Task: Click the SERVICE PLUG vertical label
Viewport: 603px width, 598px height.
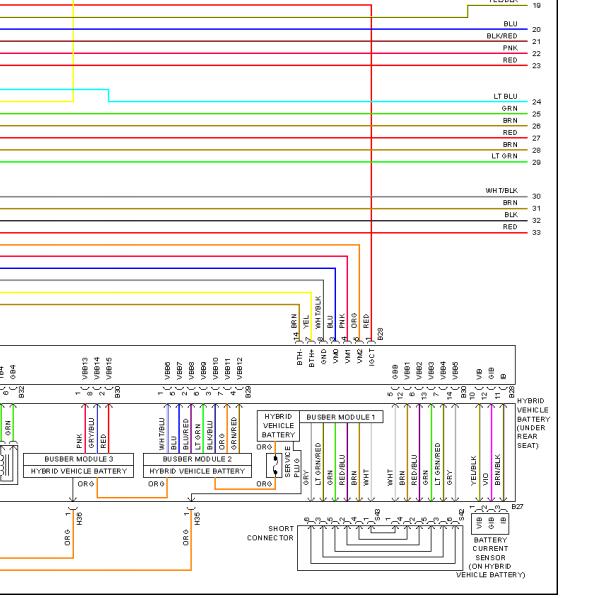Action: pos(292,461)
